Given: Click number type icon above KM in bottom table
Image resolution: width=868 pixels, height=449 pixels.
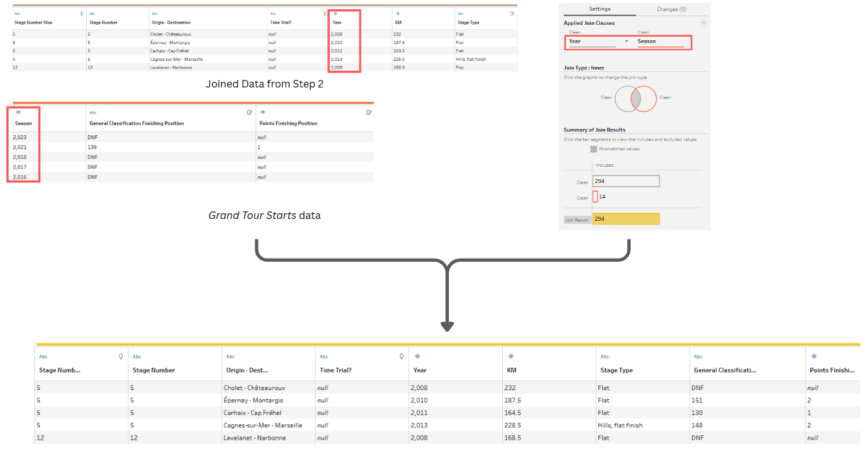Looking at the screenshot, I should [511, 357].
